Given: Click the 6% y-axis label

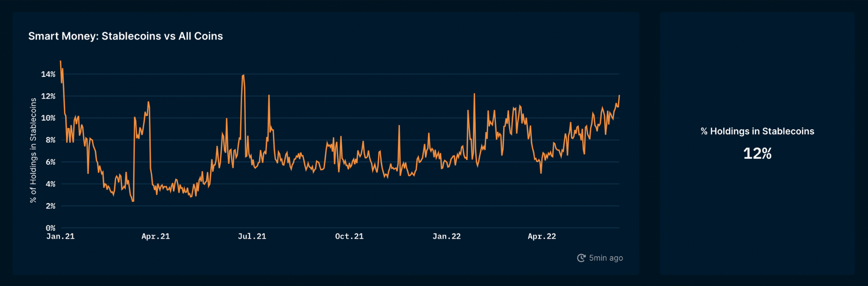Looking at the screenshot, I should point(51,162).
